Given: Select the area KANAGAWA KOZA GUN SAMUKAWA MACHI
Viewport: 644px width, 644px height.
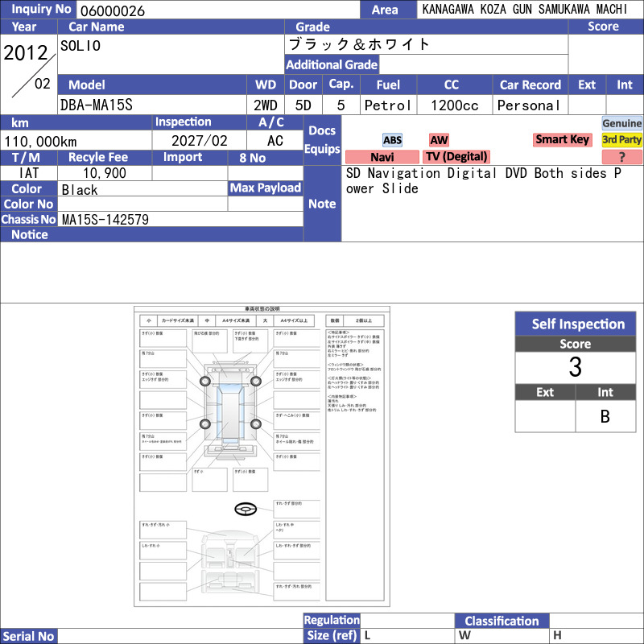Looking at the screenshot, I should [x=525, y=10].
